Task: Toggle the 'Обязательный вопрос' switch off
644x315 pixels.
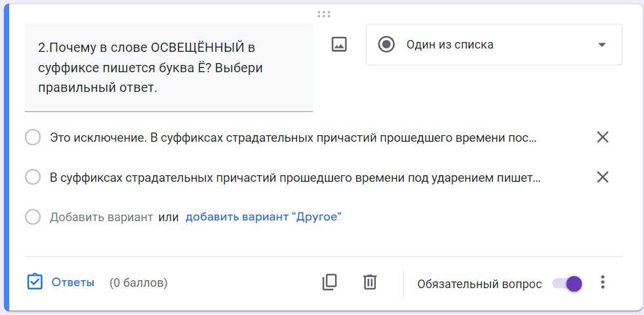Action: point(567,283)
